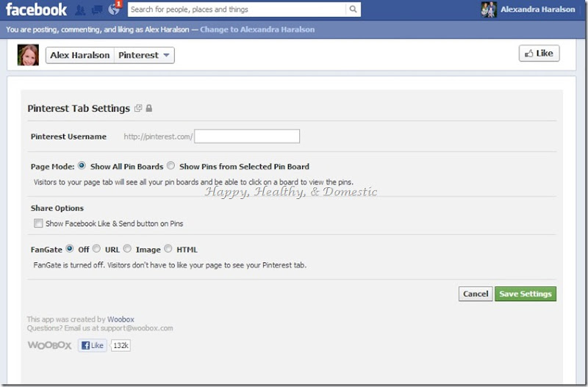Enable Show Facebook Like & Send checkbox
The image size is (588, 387).
pos(38,223)
